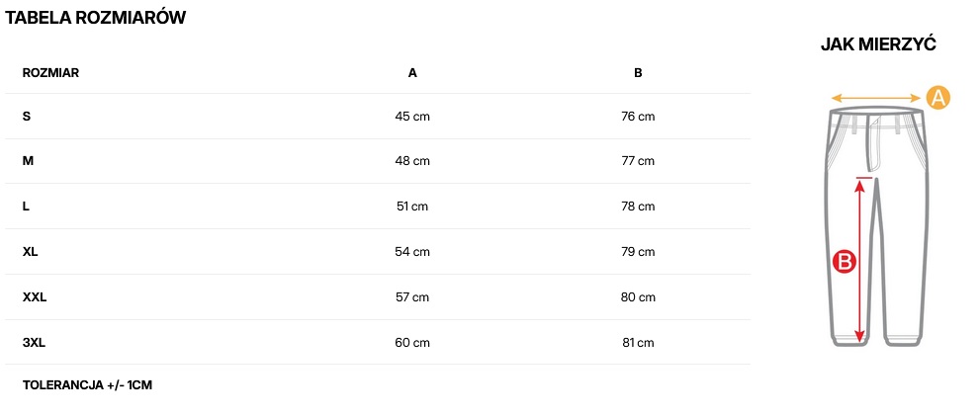Click the red circled B marker

pos(844,262)
